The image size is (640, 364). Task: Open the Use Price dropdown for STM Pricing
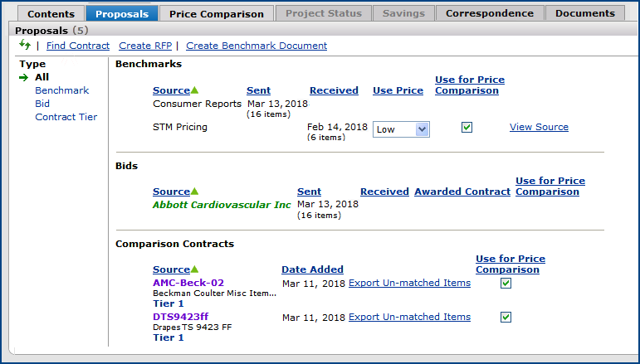[x=401, y=129]
